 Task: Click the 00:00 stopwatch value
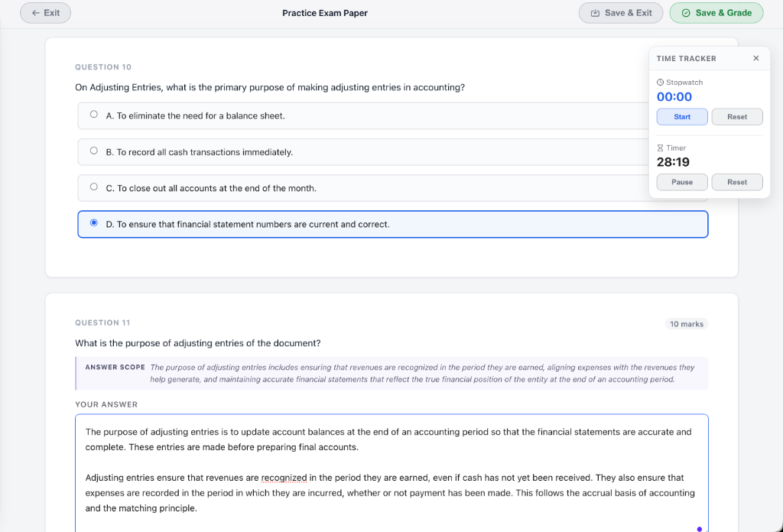click(x=674, y=97)
